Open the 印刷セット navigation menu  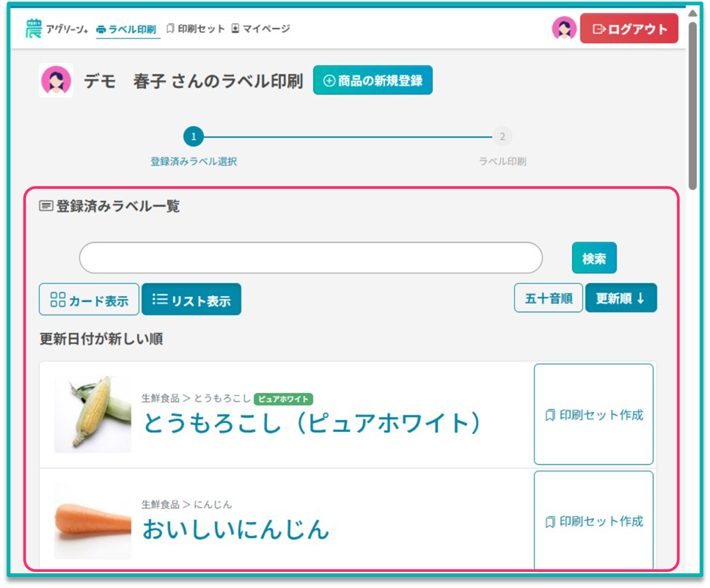click(x=196, y=29)
